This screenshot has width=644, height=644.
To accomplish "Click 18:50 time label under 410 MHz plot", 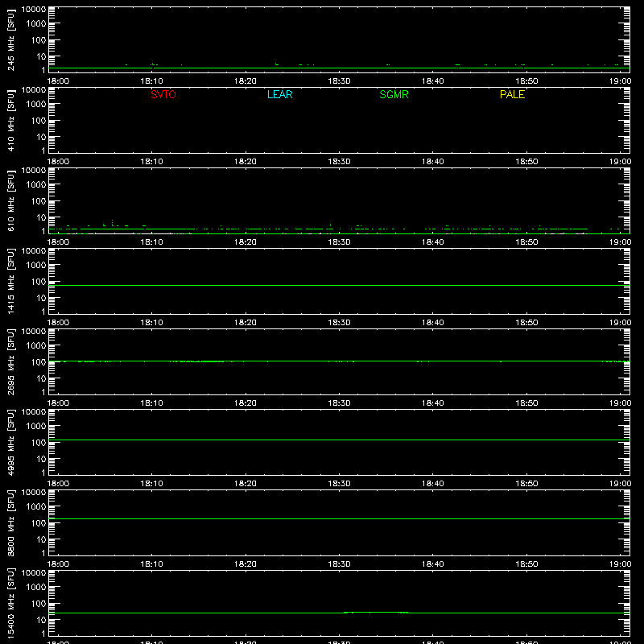I will click(x=526, y=162).
